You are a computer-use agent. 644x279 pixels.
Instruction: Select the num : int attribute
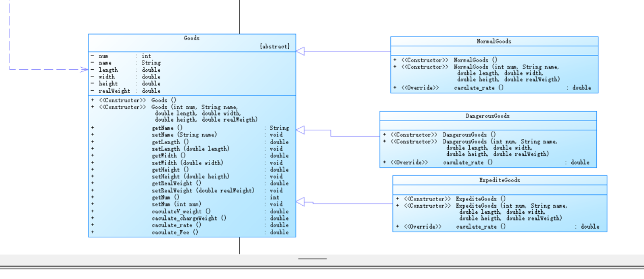tap(120, 56)
